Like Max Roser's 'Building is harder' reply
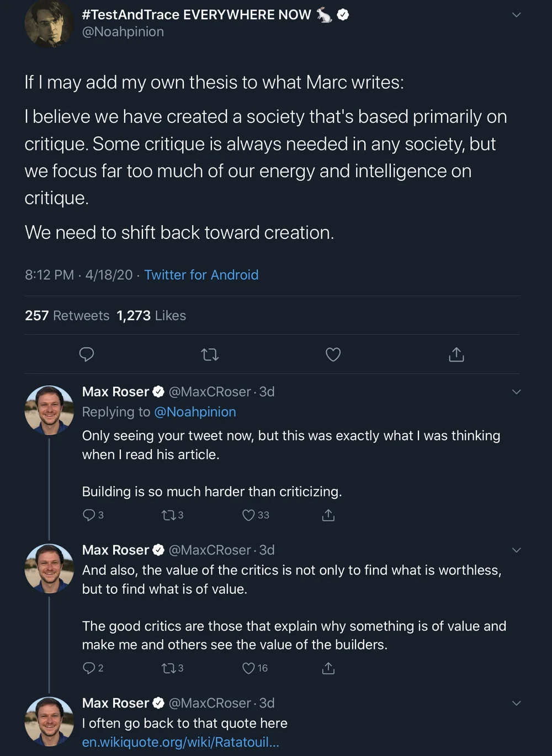The height and width of the screenshot is (756, 552). point(249,515)
